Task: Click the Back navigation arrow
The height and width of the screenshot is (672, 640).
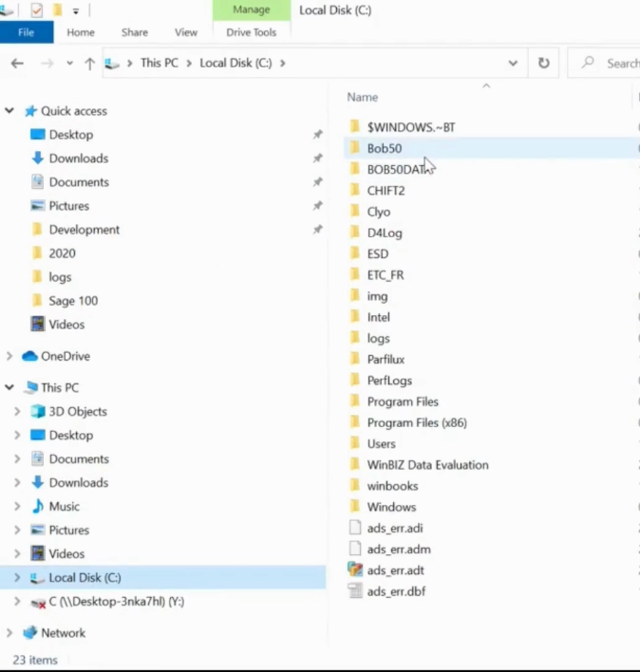Action: pos(17,64)
